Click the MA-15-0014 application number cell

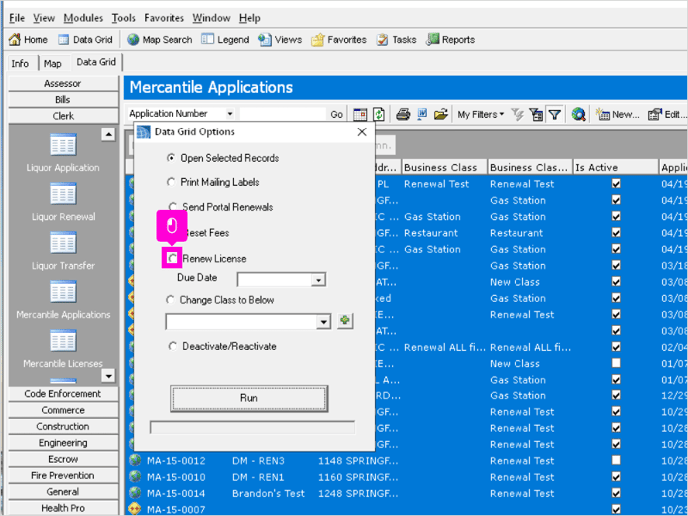[x=176, y=493]
